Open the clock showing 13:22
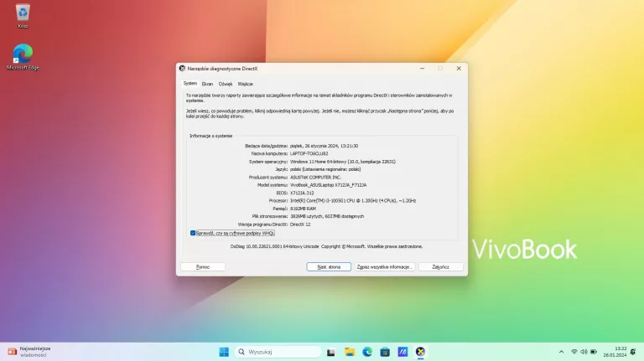 [615, 352]
